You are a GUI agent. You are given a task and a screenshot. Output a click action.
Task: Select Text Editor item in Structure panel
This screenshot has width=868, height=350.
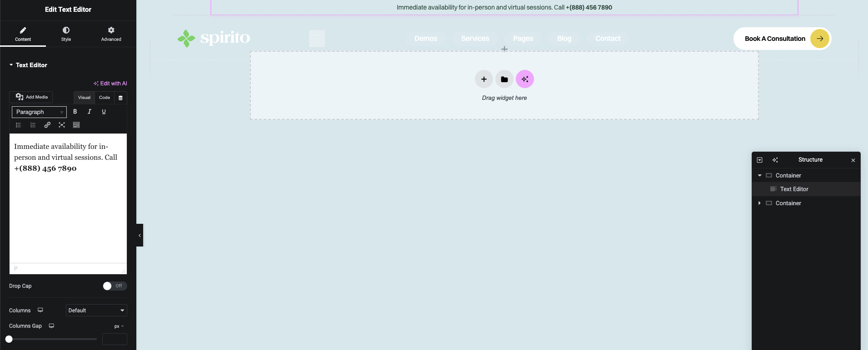coord(794,189)
